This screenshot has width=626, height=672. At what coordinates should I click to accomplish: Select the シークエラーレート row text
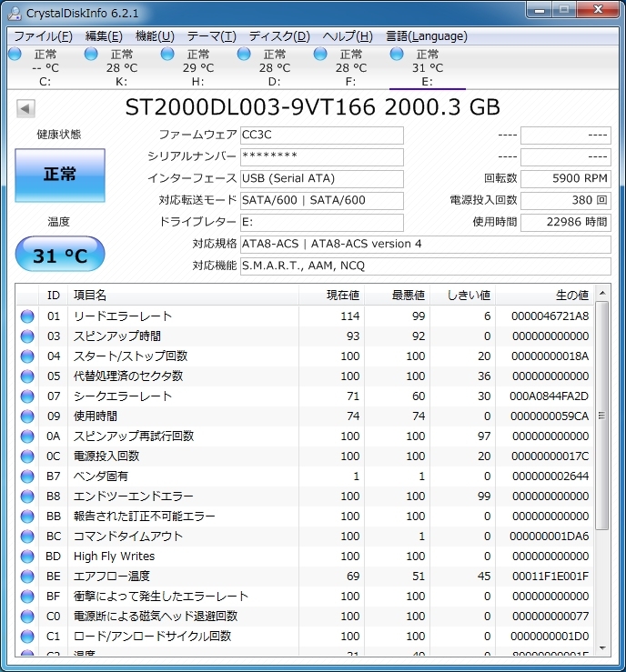click(123, 396)
